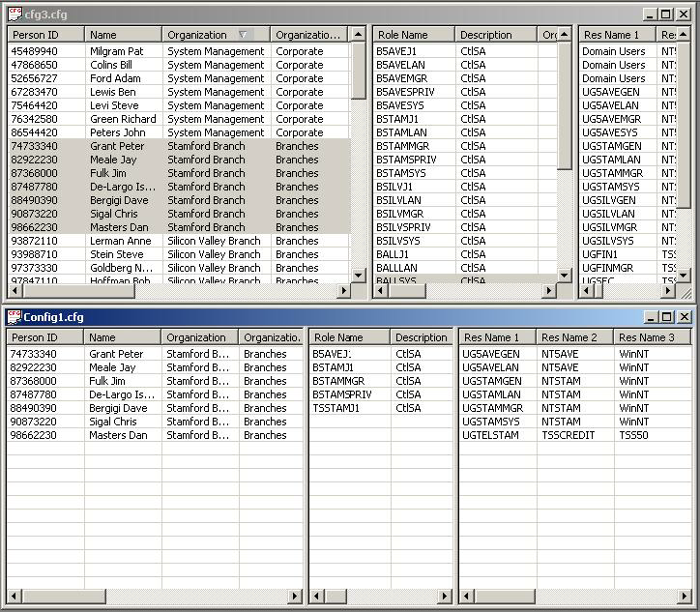Image resolution: width=700 pixels, height=612 pixels.
Task: Click cfg3 role list vertical scrollbar thumb
Action: 566,106
